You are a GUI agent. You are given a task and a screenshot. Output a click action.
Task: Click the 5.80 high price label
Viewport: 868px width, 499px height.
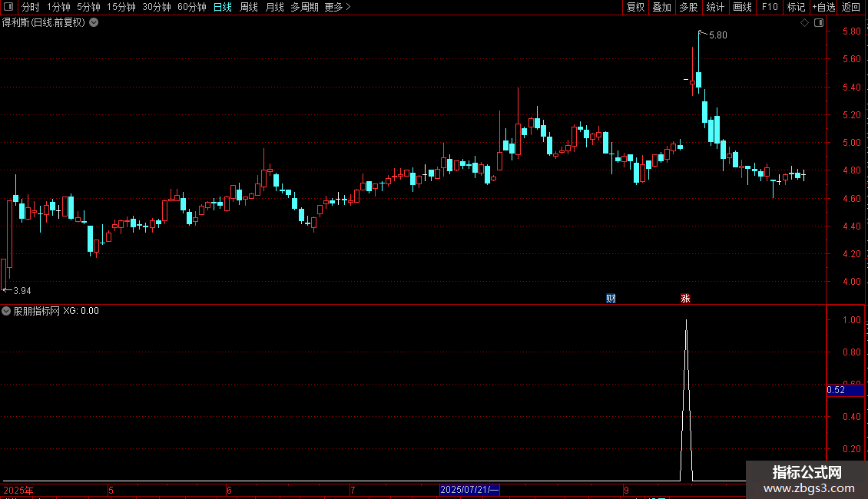(x=718, y=35)
